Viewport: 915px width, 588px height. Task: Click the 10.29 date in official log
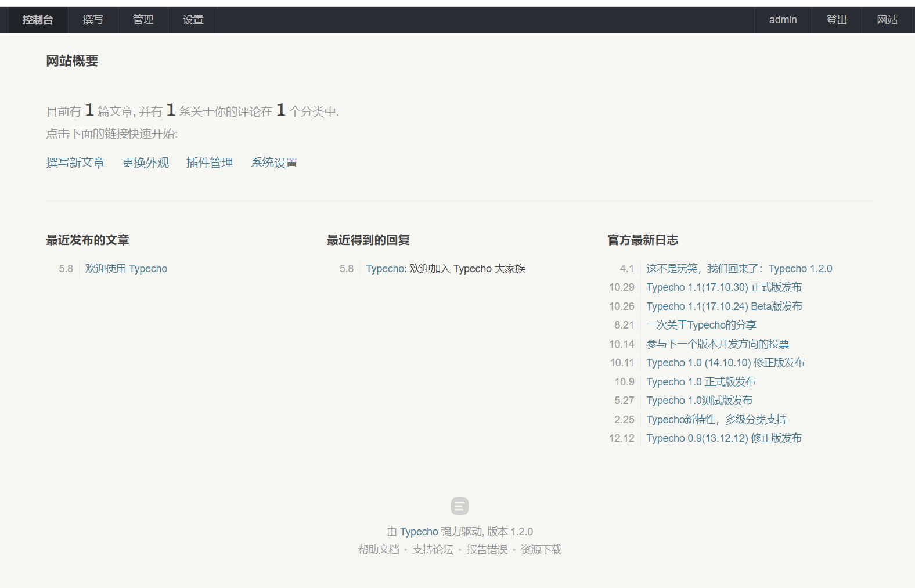(622, 287)
